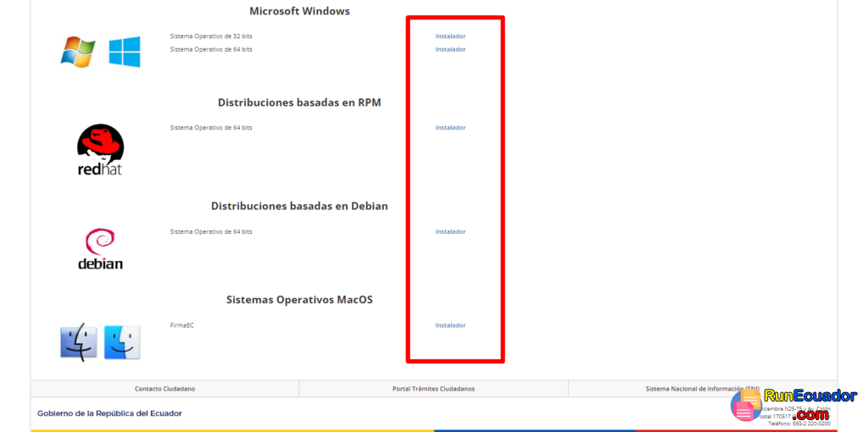Viewport: 868px width, 432px height.
Task: Click the Microsoft Windows heading
Action: 299,11
